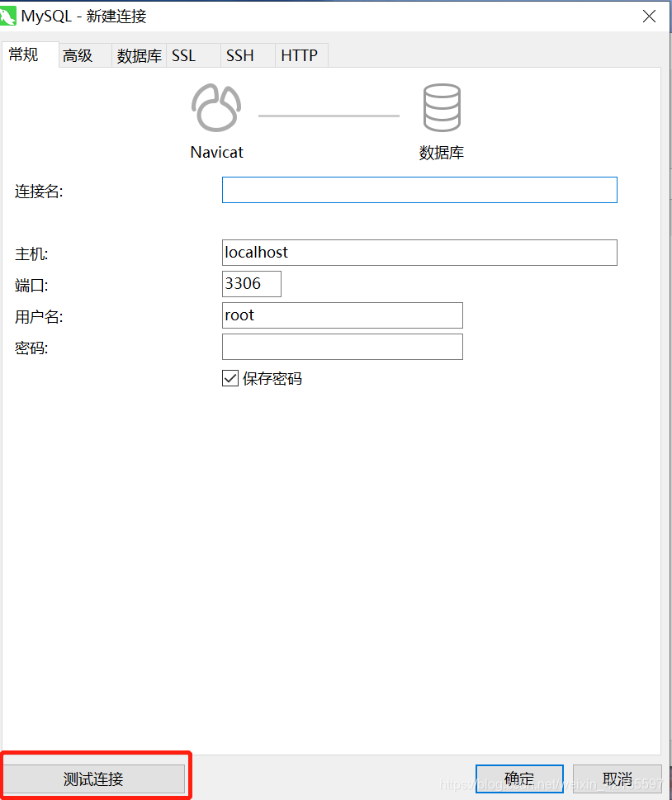This screenshot has width=672, height=800.
Task: Click the 端口: label
Action: 31,285
